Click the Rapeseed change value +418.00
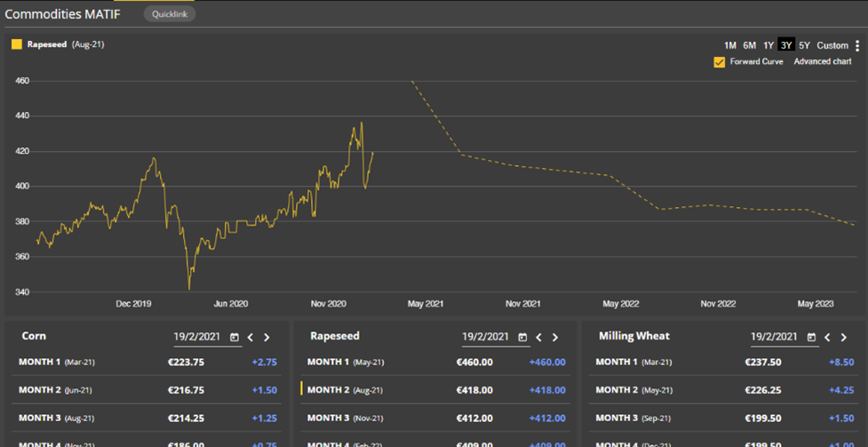 click(547, 390)
